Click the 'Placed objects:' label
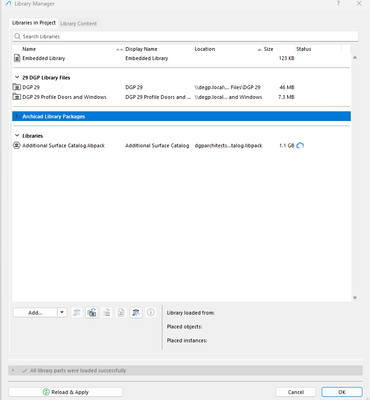 tap(184, 327)
